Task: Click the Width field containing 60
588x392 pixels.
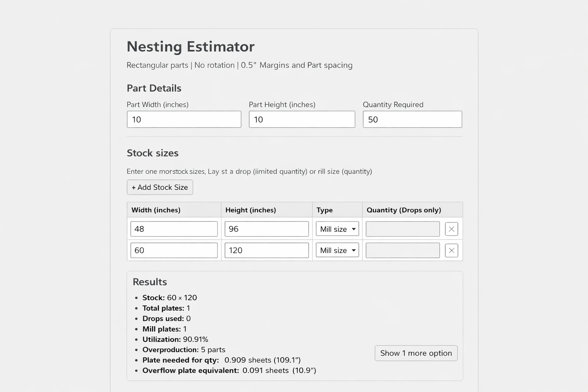Action: tap(174, 250)
